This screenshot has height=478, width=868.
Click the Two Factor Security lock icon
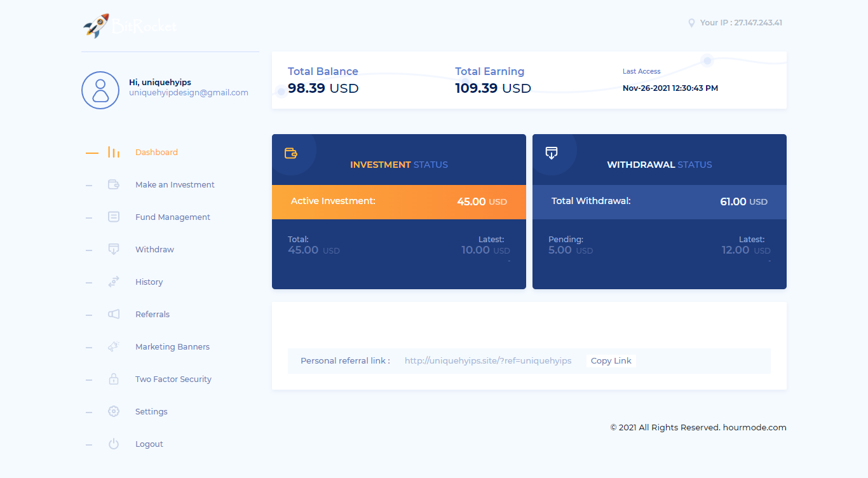click(x=114, y=379)
